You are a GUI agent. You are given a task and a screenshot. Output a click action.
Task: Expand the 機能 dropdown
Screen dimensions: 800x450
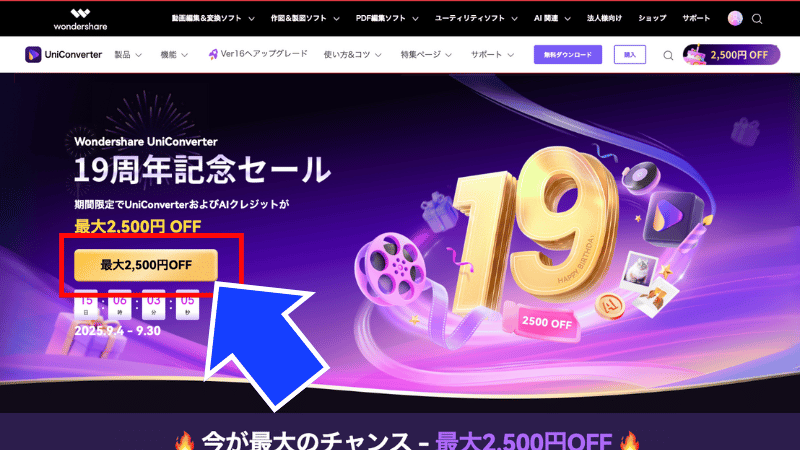[174, 55]
